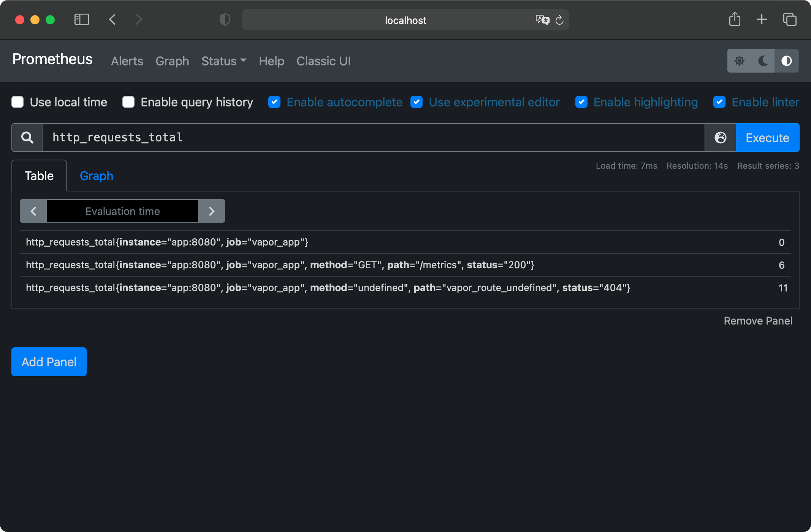Open the metrics explorer globe icon
This screenshot has width=811, height=532.
[720, 138]
